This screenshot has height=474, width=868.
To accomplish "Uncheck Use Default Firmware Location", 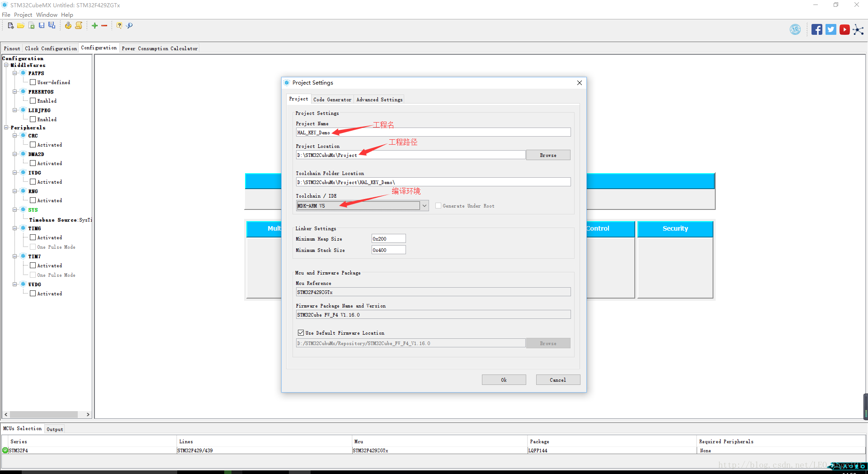I will [x=301, y=333].
